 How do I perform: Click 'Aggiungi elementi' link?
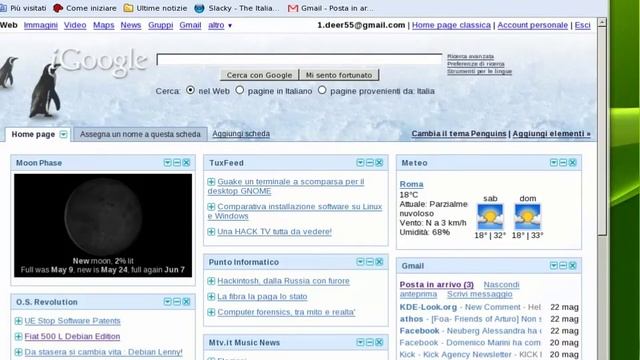click(x=551, y=133)
